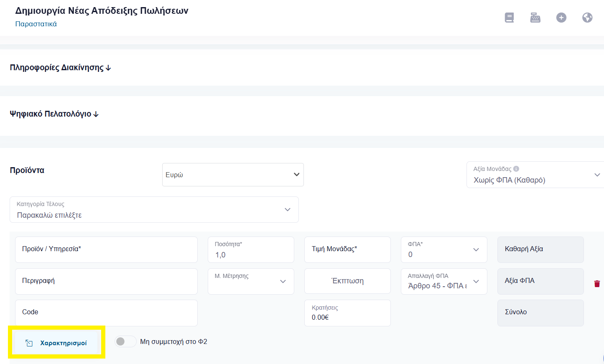Click the Κρατήσεις field

coord(347,313)
